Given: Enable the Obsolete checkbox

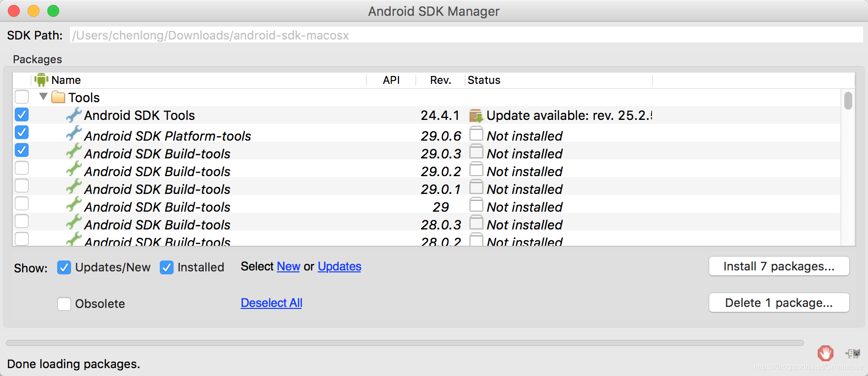Looking at the screenshot, I should 64,303.
